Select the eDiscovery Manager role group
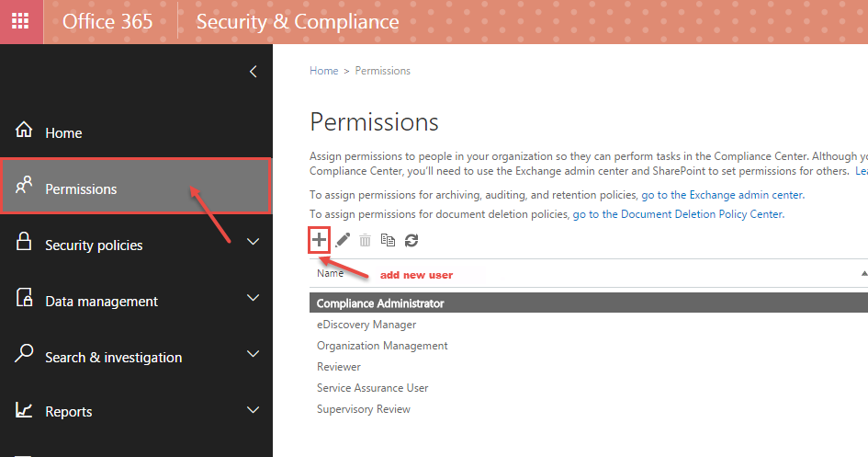Image resolution: width=868 pixels, height=457 pixels. pos(366,325)
